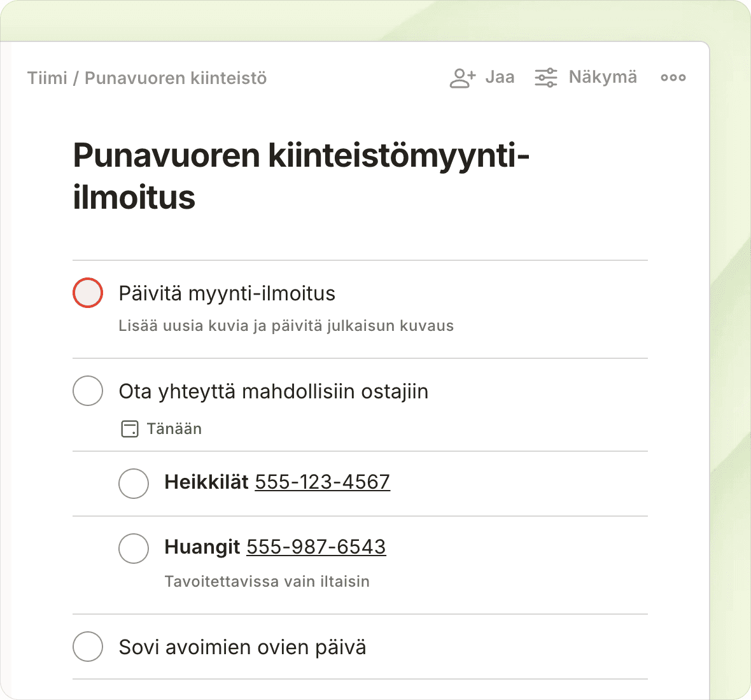This screenshot has height=700, width=751.
Task: Click the description Lisää uusia kuvia
Action: tap(286, 326)
